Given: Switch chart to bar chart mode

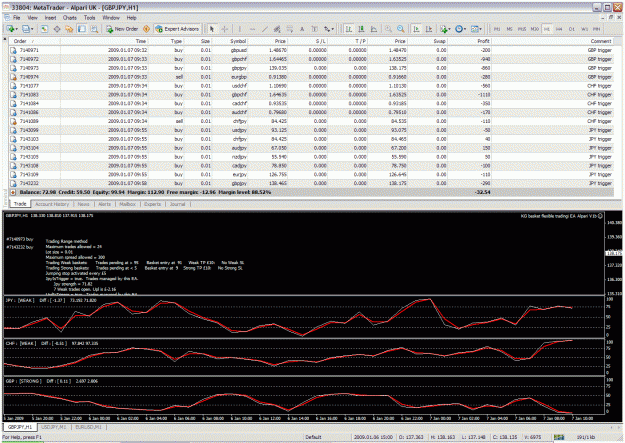Looking at the screenshot, I should pyautogui.click(x=349, y=29).
